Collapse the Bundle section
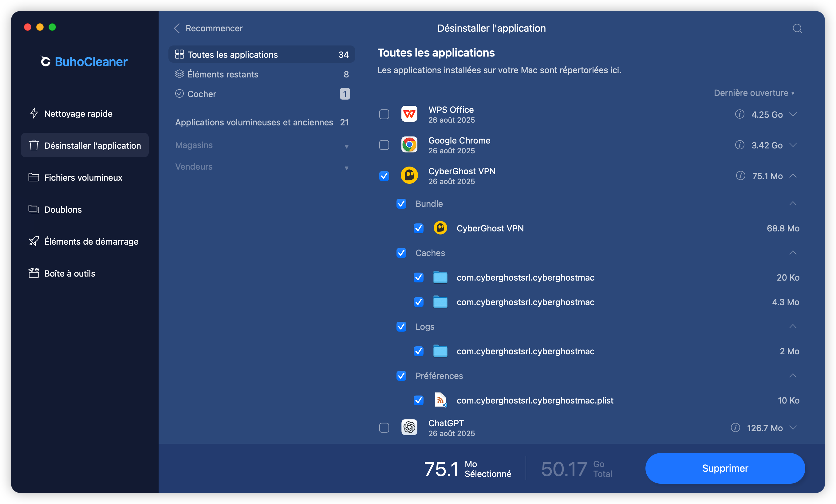Screen dimensions: 836x504 (793, 203)
